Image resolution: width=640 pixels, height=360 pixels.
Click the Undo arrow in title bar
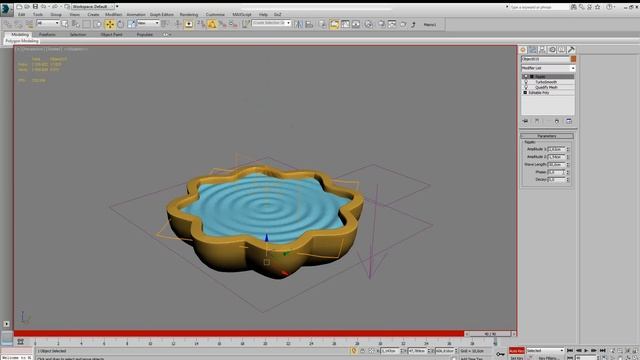click(x=44, y=7)
